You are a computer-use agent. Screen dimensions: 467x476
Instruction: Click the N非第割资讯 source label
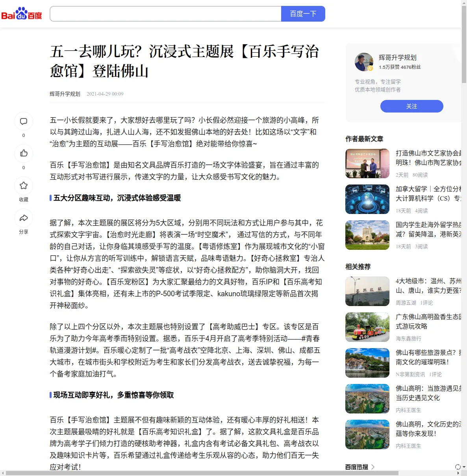point(410,375)
